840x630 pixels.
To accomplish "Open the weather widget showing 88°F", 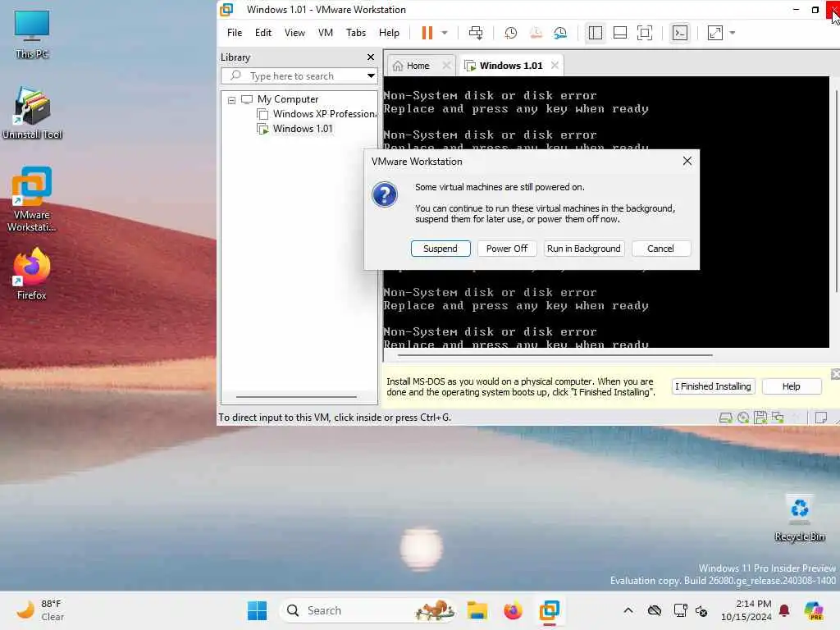I will (40, 610).
